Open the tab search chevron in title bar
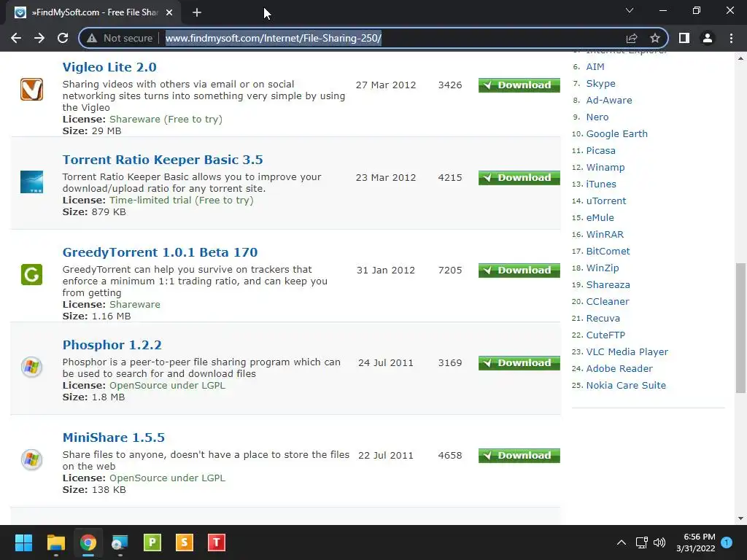747x560 pixels. point(630,10)
